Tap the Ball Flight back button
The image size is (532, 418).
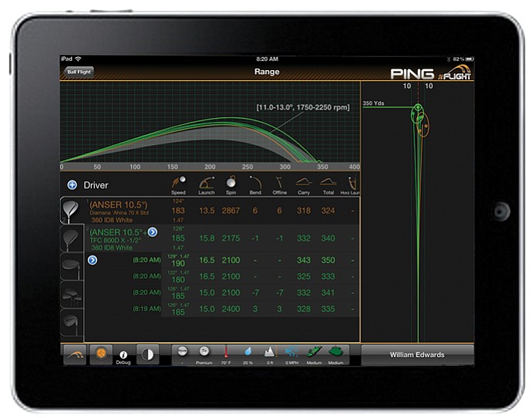[x=78, y=72]
